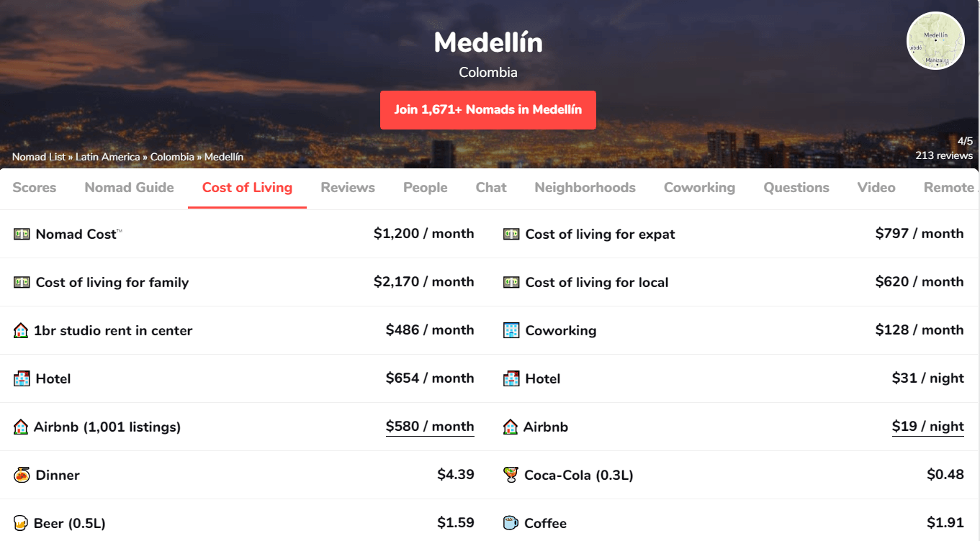Viewport: 980px width, 541px height.
Task: Click the Dinner food icon
Action: (22, 475)
